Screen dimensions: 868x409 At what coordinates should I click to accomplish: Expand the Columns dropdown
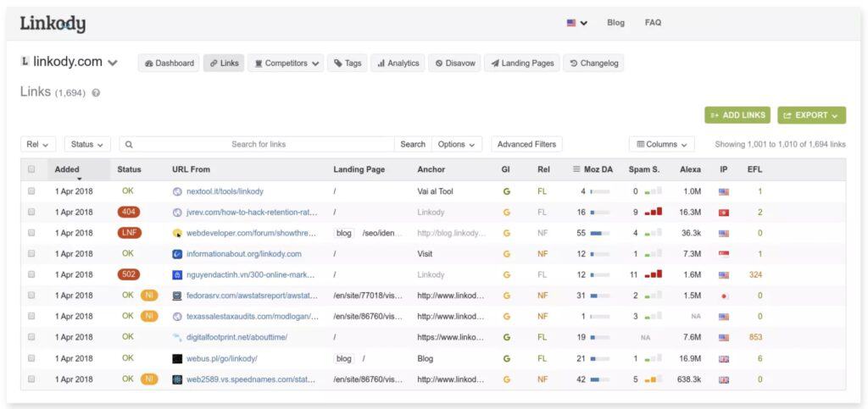coord(661,145)
